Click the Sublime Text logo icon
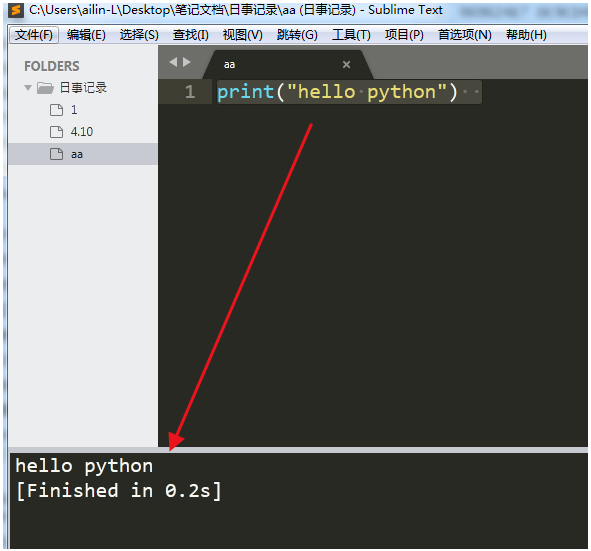The width and height of the screenshot is (591, 551). tap(16, 11)
